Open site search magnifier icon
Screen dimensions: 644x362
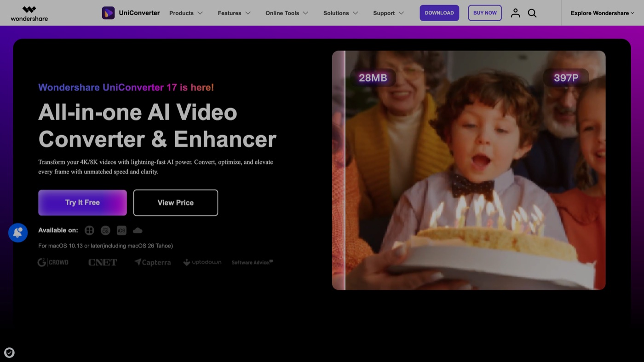pos(532,13)
